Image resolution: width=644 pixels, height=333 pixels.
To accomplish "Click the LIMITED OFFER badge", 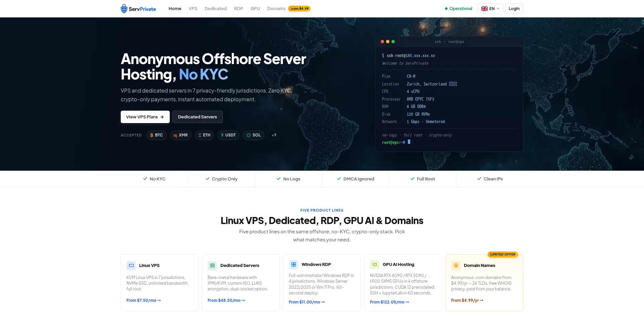I will tap(503, 255).
